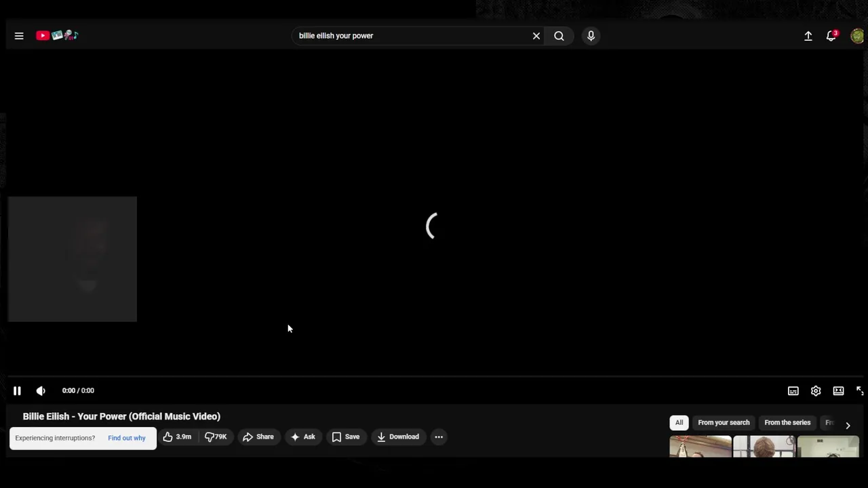Screen dimensions: 868x488
Task: Open the account avatar menu
Action: coord(857,36)
